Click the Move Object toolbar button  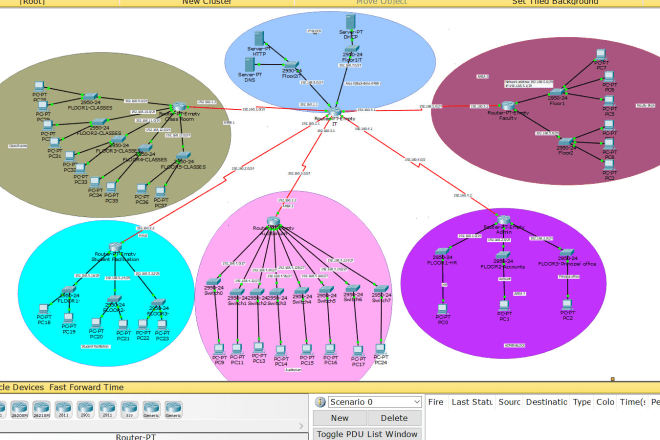[x=381, y=3]
